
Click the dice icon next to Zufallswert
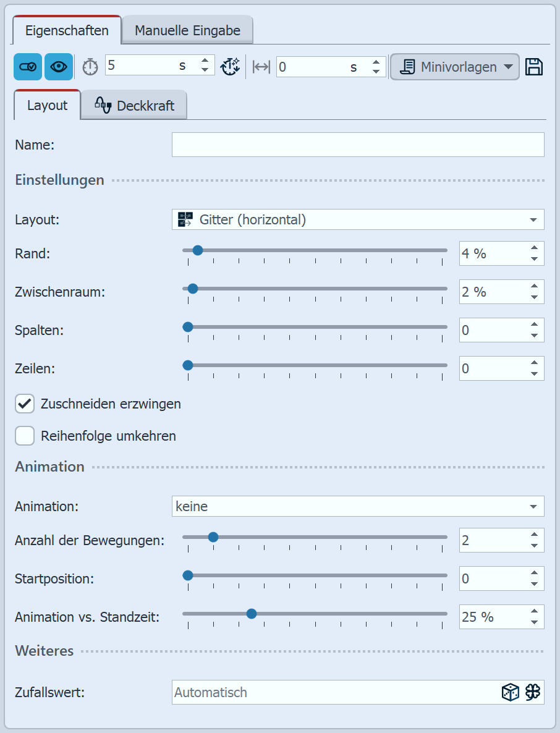[510, 692]
